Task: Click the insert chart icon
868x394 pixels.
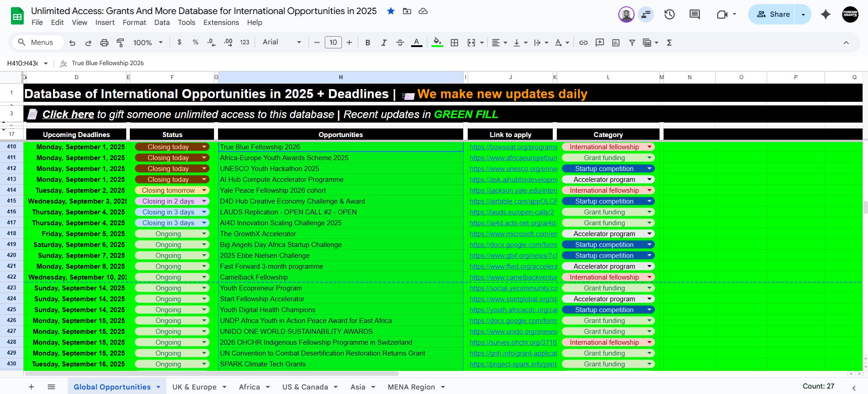Action: (x=616, y=43)
